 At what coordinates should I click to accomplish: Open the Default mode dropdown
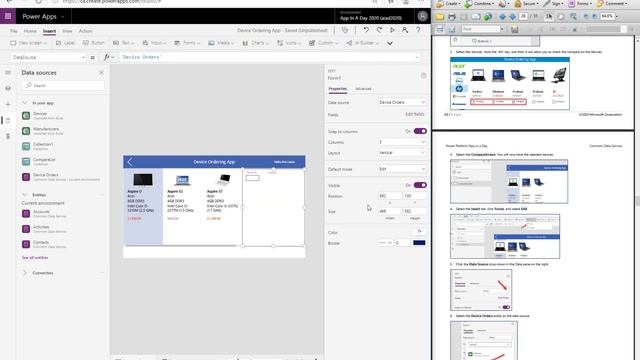402,169
